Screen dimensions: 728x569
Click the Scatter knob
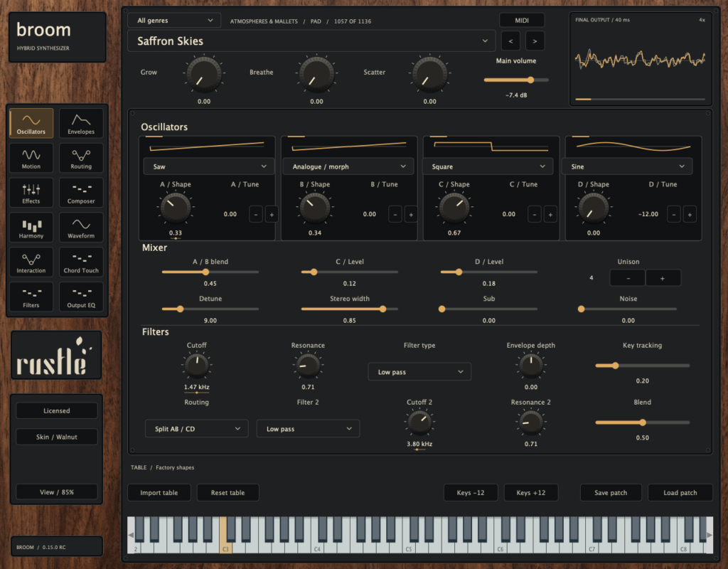pyautogui.click(x=430, y=74)
